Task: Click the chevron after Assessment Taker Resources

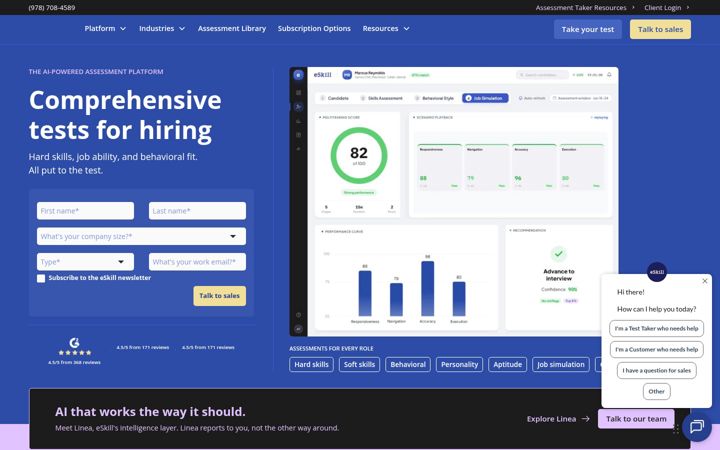Action: (x=633, y=7)
